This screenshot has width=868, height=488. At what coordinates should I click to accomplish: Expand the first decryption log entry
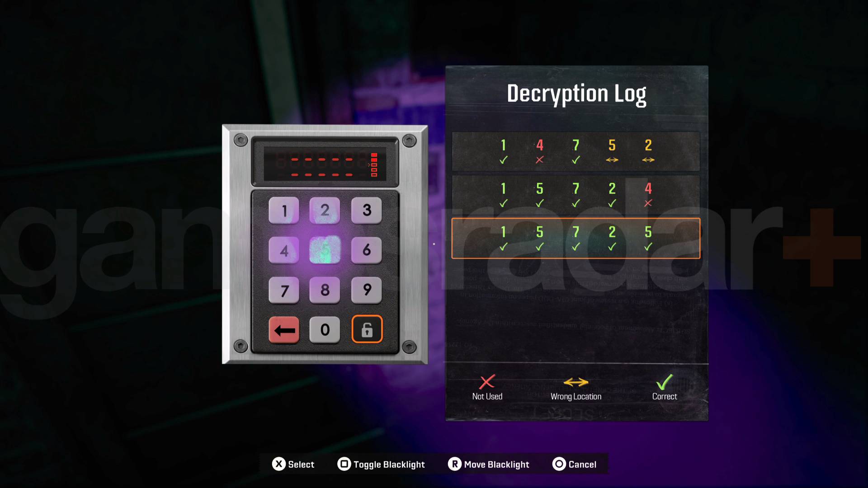576,152
